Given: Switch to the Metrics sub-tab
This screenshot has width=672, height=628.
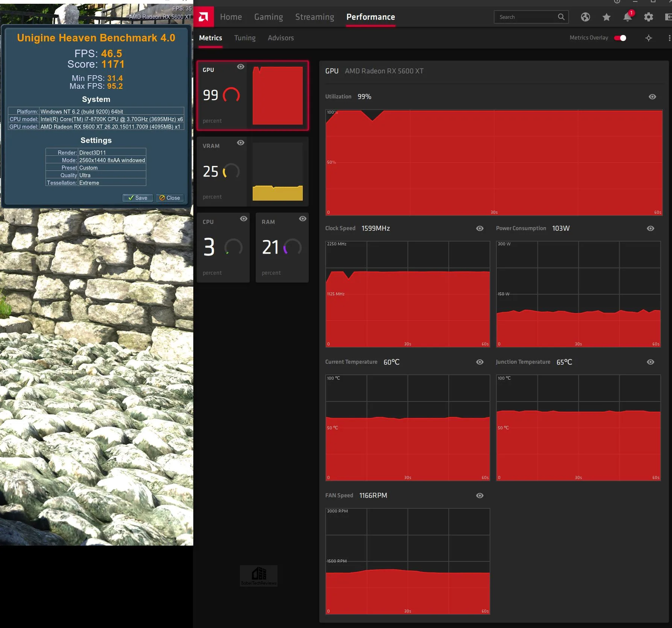Looking at the screenshot, I should coord(211,38).
